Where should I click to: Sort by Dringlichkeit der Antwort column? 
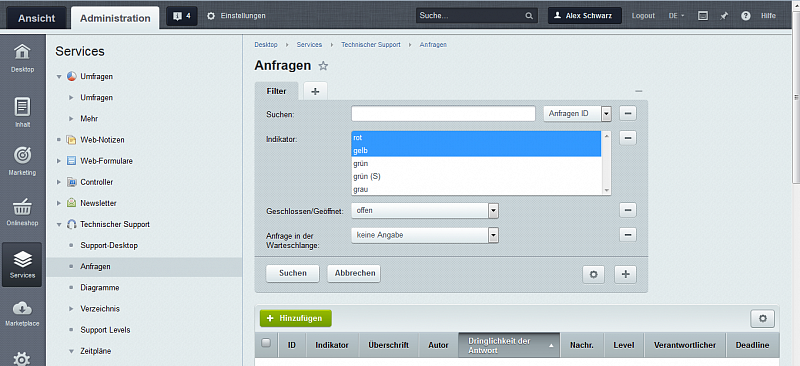(x=509, y=346)
